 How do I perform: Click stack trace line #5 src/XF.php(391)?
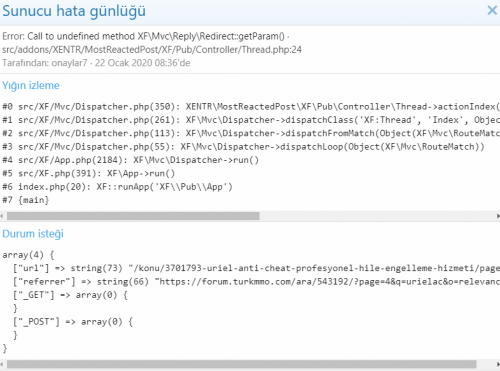(89, 173)
